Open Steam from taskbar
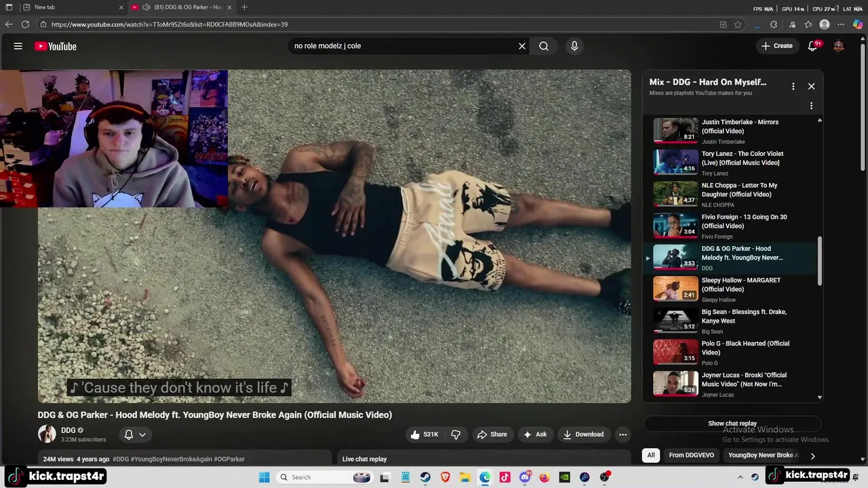This screenshot has height=488, width=868. click(x=425, y=477)
